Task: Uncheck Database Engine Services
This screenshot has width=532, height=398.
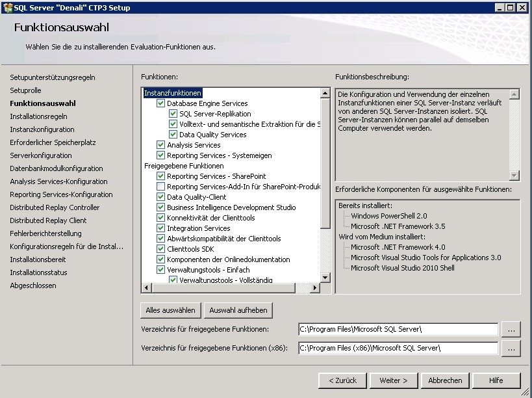Action: coord(160,103)
